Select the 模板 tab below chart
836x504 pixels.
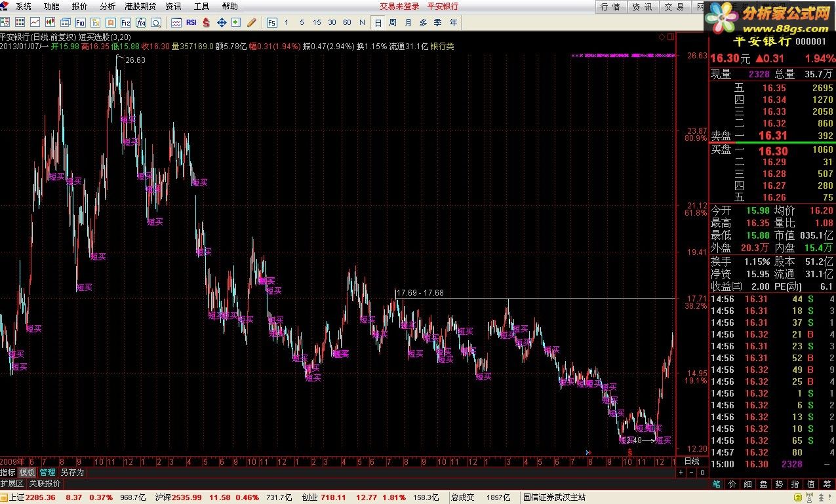coord(27,472)
